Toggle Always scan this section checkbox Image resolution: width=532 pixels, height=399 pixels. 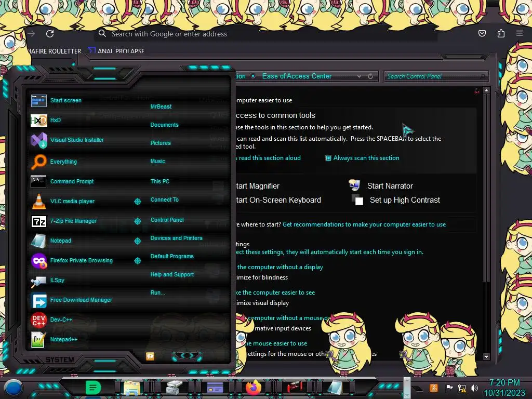328,158
